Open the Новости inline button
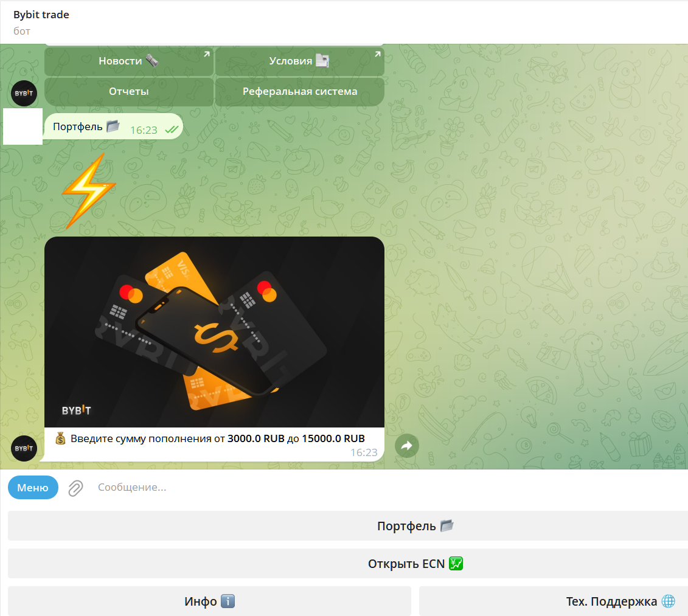This screenshot has height=616, width=688. [128, 61]
